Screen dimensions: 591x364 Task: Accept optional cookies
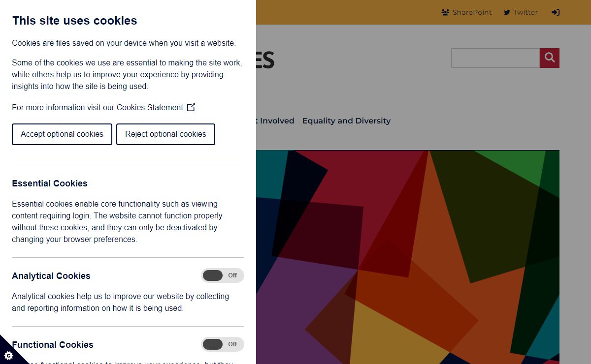(x=62, y=134)
